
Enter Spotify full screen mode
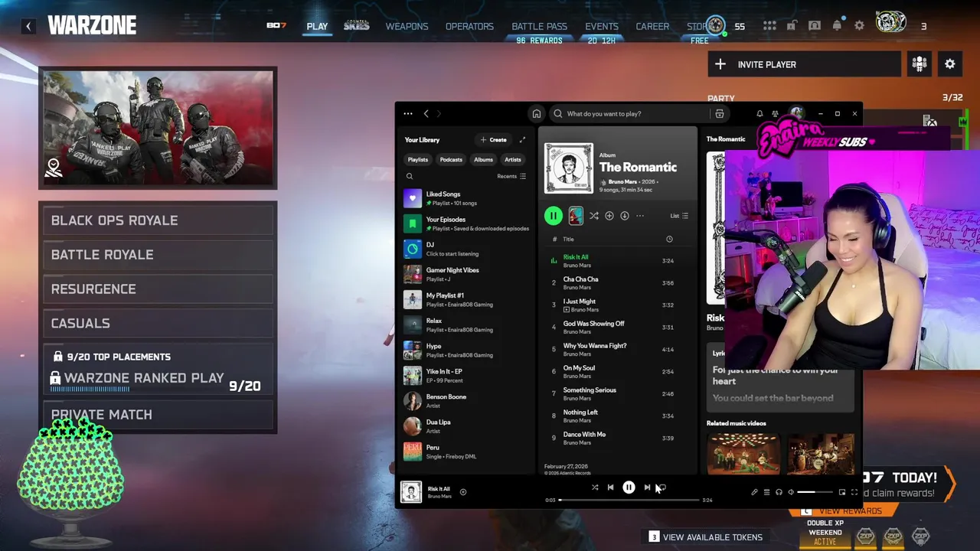tap(854, 492)
